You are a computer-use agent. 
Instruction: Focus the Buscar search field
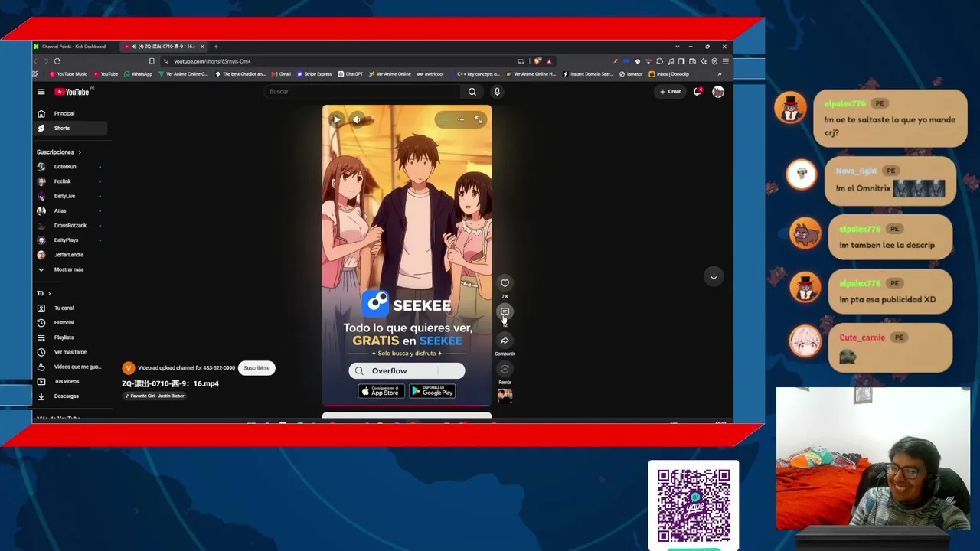point(364,92)
